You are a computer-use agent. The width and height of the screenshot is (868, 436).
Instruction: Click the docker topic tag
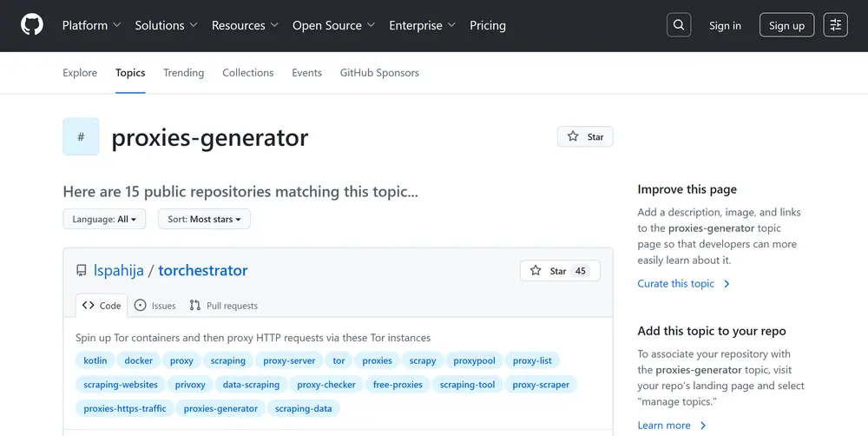point(138,360)
